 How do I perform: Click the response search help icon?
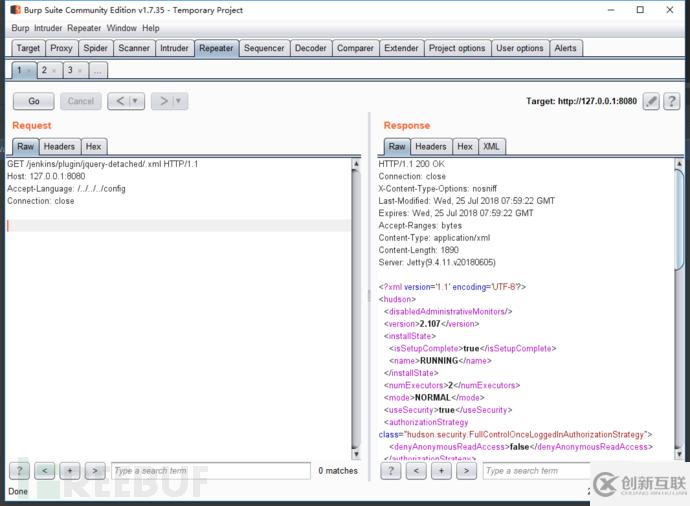click(x=391, y=471)
